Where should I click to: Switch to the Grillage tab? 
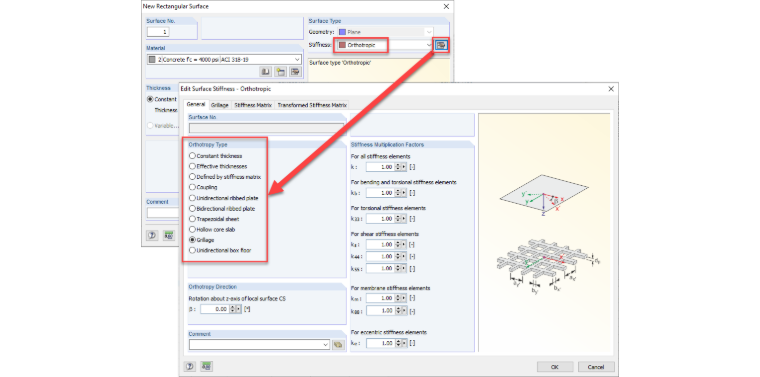220,105
